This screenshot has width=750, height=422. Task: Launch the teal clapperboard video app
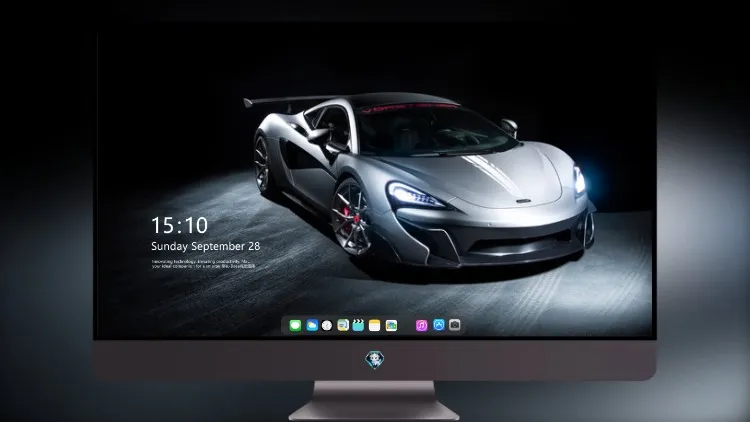[x=358, y=325]
